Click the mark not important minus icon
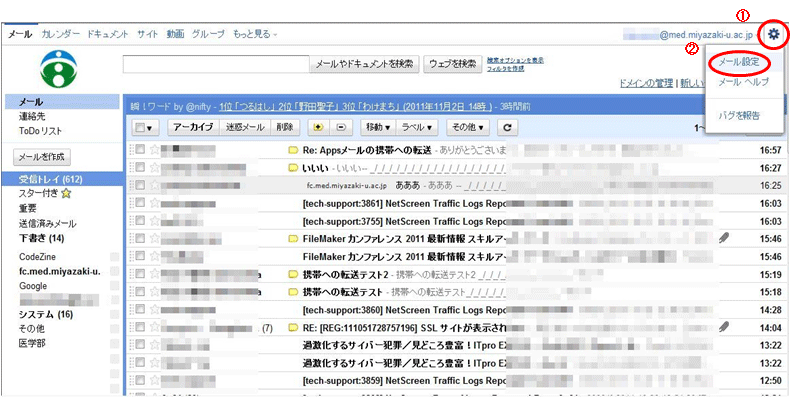 [x=341, y=128]
